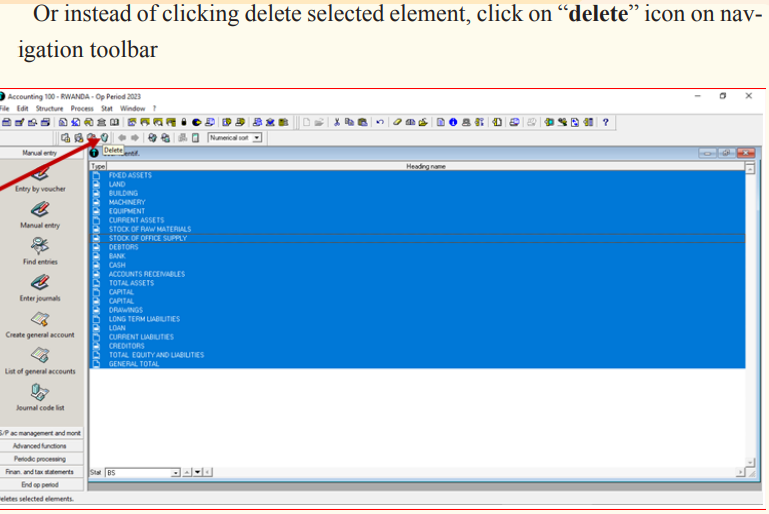This screenshot has height=514, width=769.
Task: Click the open book toolbar icon
Action: [114, 122]
